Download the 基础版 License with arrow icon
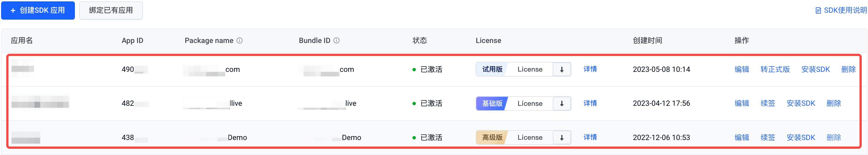The width and height of the screenshot is (868, 155). click(x=562, y=104)
